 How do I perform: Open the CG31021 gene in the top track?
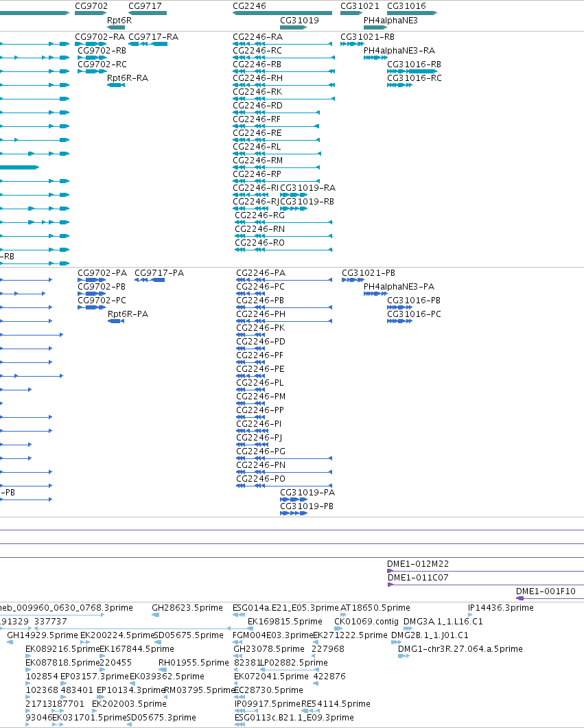(351, 13)
